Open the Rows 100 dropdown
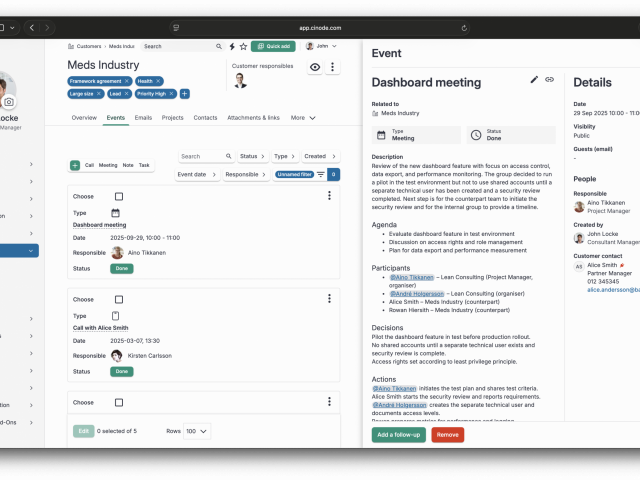Image resolution: width=640 pixels, height=480 pixels. tap(197, 431)
